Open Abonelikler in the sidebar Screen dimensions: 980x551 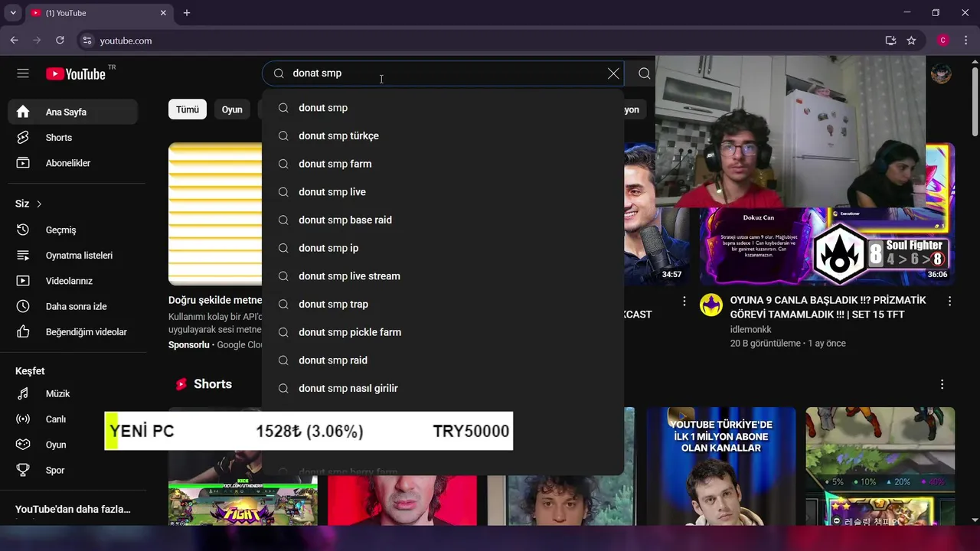click(x=73, y=163)
